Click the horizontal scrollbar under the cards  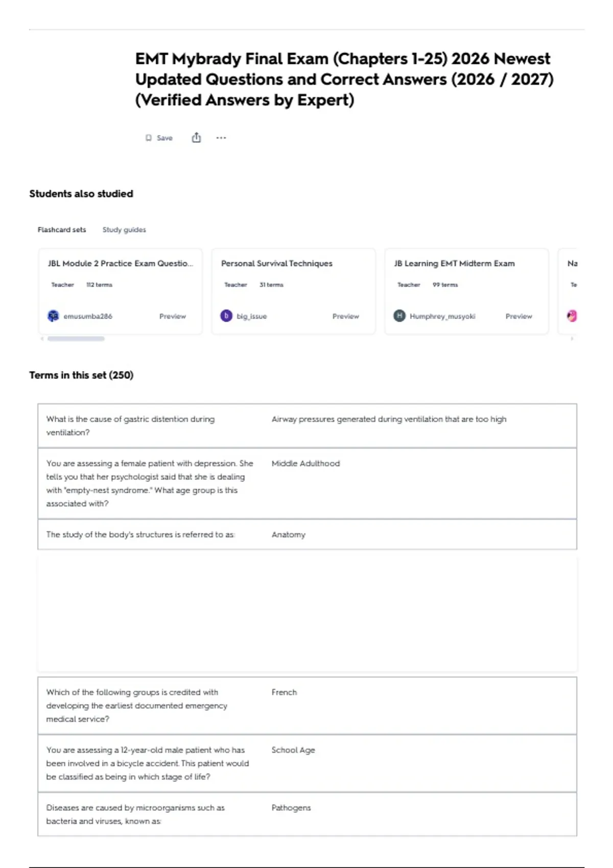[x=76, y=339]
